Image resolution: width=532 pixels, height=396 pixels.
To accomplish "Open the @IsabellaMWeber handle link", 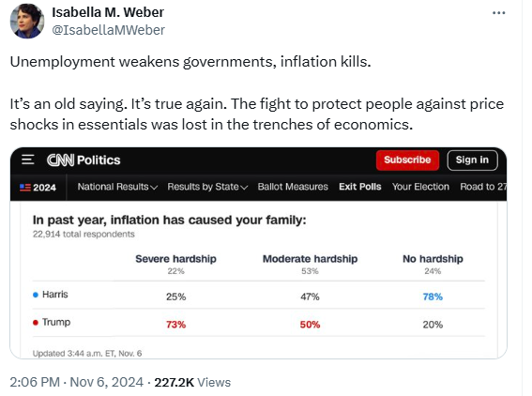I will [x=108, y=30].
